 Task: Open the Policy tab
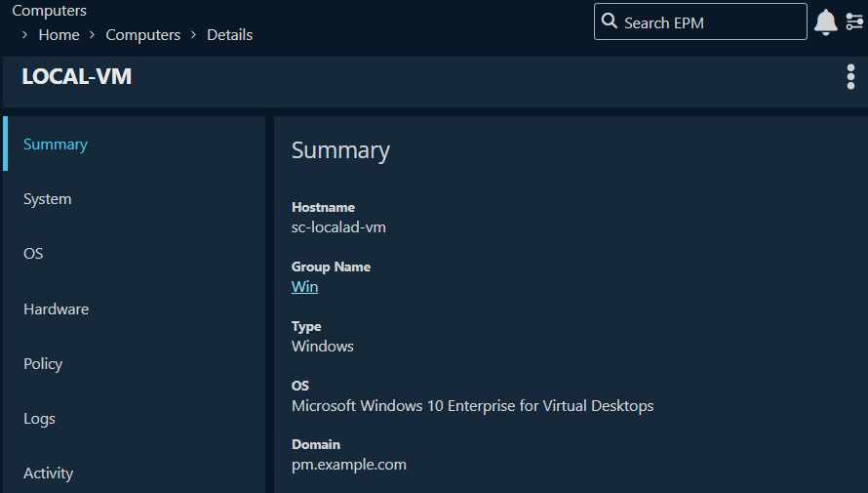134,363
